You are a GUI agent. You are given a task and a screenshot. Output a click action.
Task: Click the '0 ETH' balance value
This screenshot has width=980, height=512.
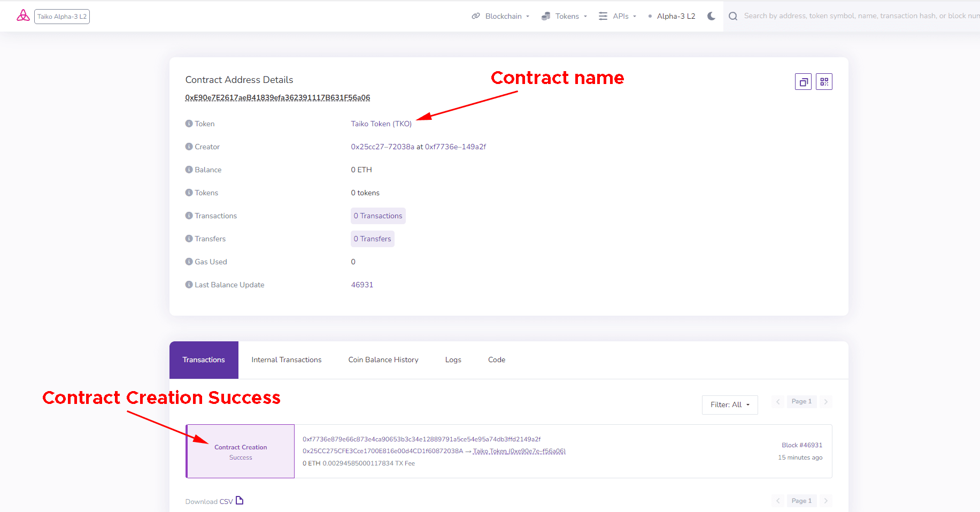coord(361,170)
